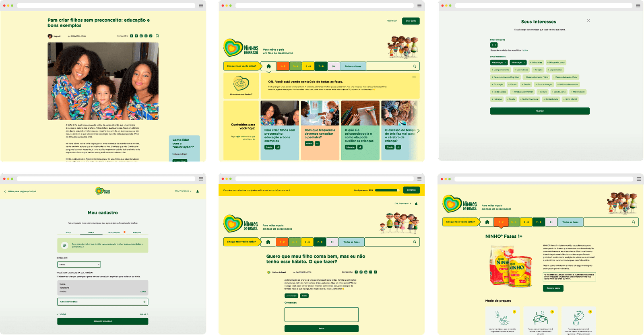Select '5 - 6' phase tab in 'Olá. Você está vendo' window

(x=308, y=66)
